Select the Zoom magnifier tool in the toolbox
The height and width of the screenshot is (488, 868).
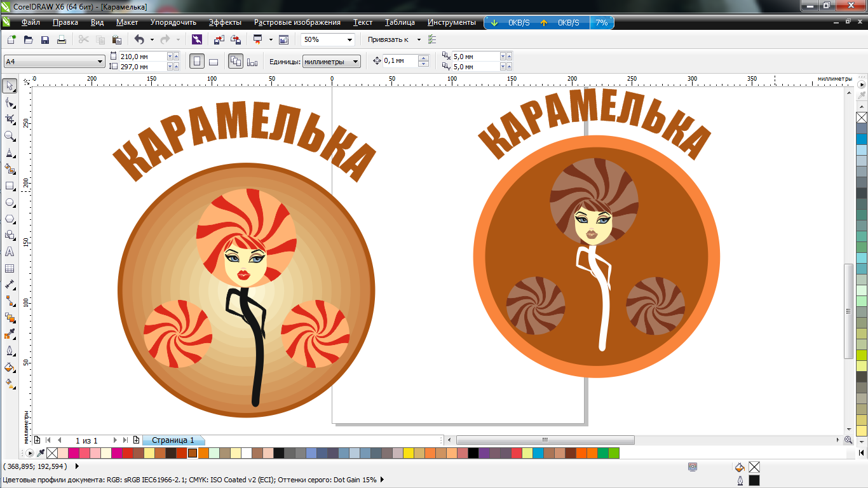coord(10,135)
